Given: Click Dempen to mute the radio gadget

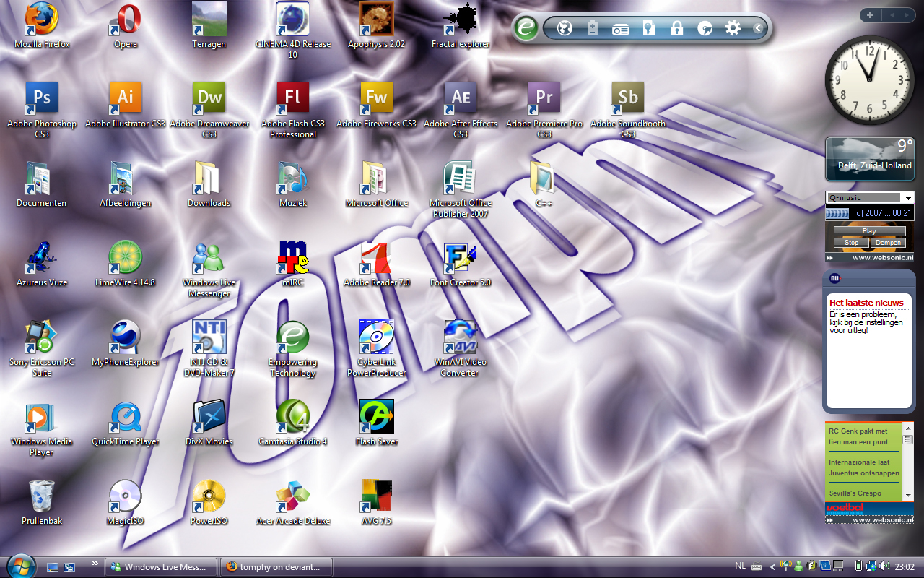Looking at the screenshot, I should (x=888, y=243).
